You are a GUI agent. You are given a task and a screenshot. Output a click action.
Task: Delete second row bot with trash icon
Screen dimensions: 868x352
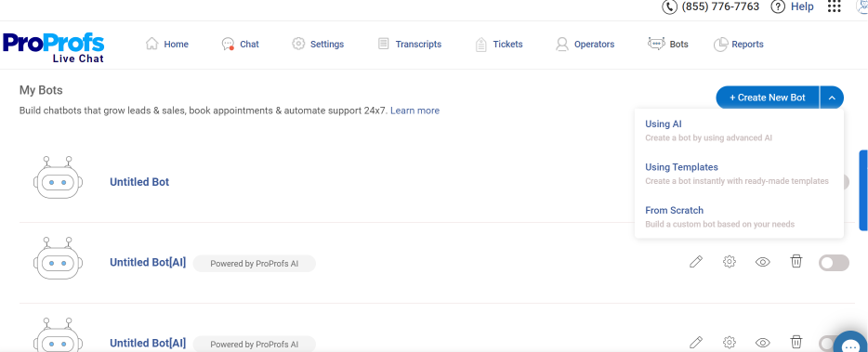pyautogui.click(x=796, y=261)
